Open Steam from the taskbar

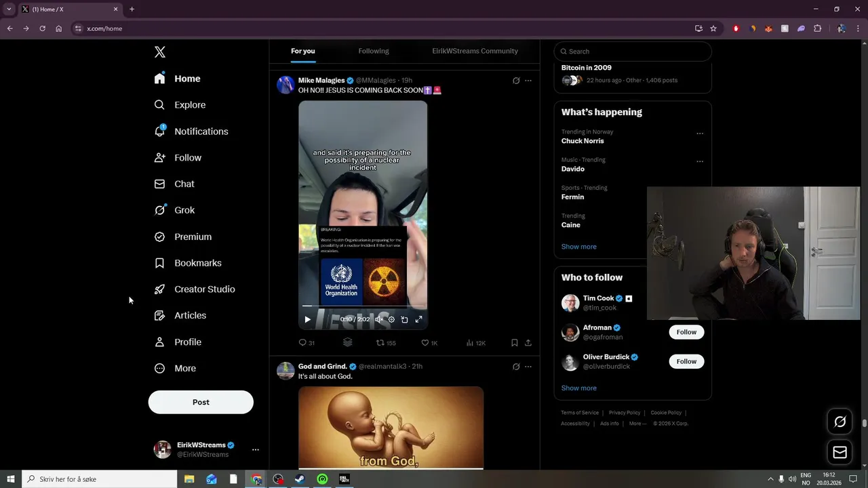(300, 479)
